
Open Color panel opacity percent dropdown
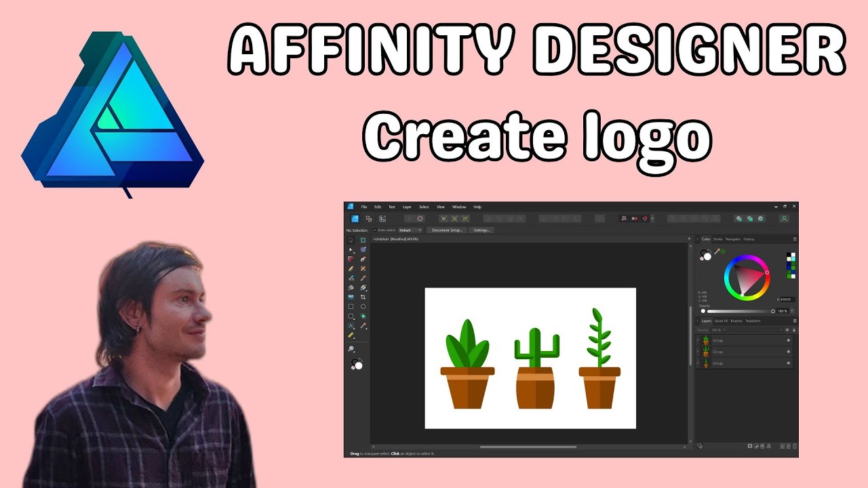(x=792, y=311)
